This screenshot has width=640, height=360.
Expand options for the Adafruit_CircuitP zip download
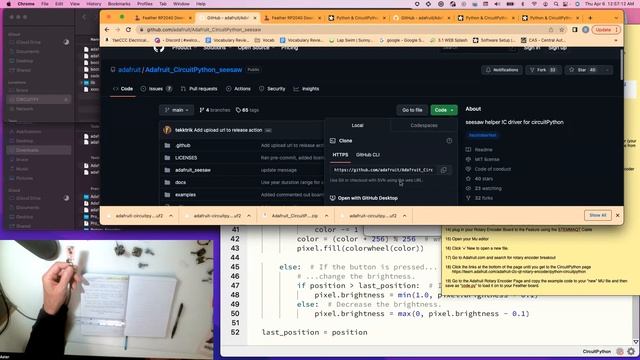[326, 216]
